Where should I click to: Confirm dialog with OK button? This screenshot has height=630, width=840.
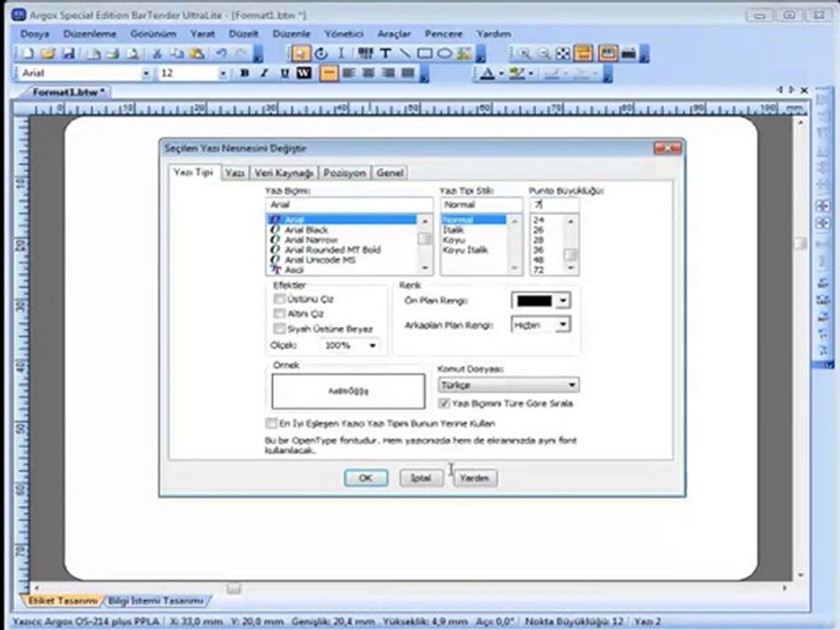click(x=366, y=478)
